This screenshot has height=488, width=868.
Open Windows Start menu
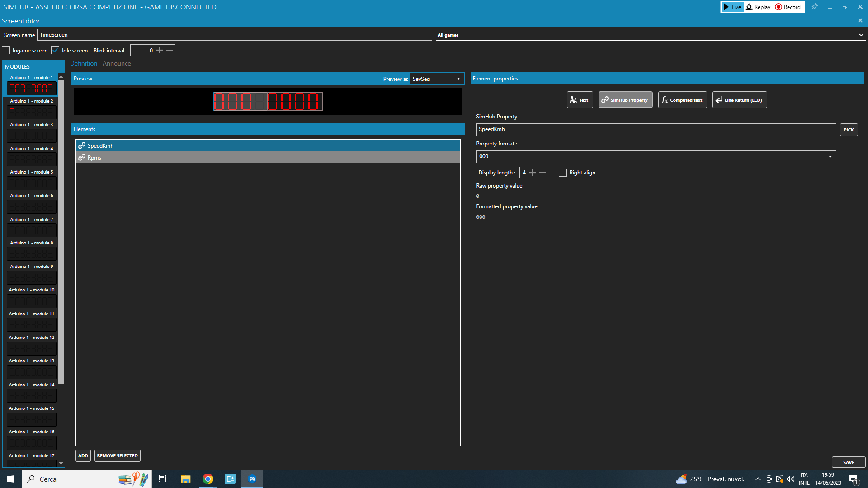(x=11, y=479)
